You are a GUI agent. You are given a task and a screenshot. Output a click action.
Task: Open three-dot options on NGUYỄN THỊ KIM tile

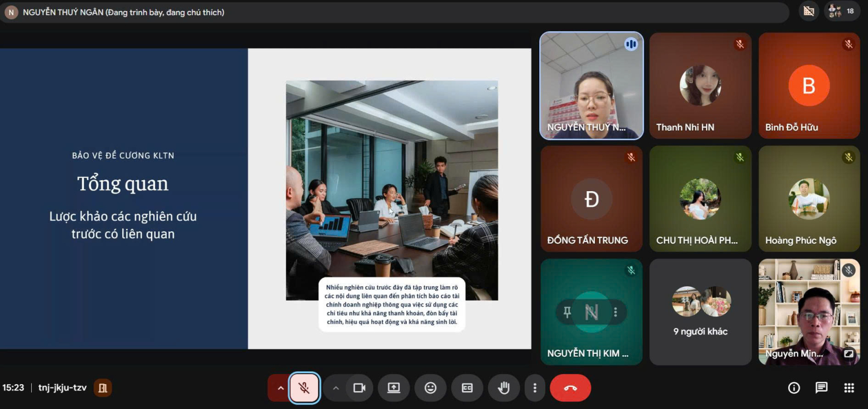[616, 312]
